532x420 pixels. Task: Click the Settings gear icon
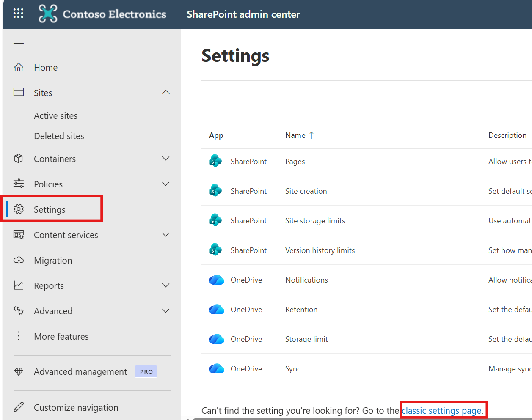[x=19, y=209]
